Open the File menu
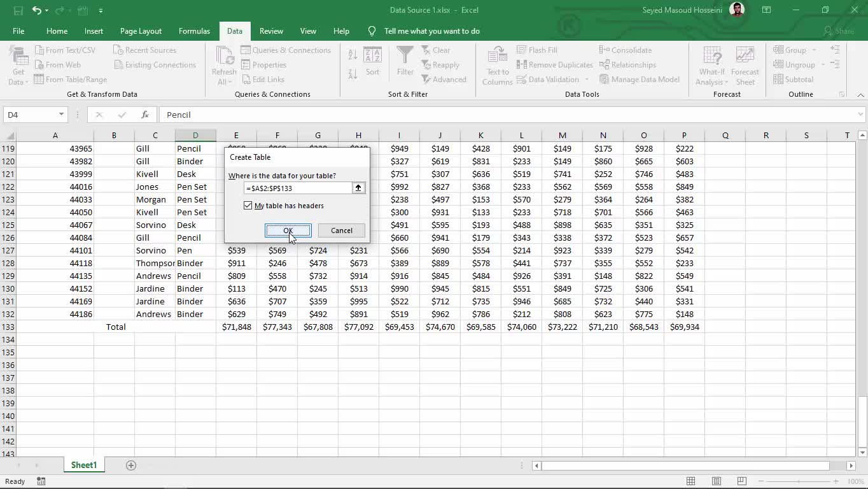 [18, 31]
